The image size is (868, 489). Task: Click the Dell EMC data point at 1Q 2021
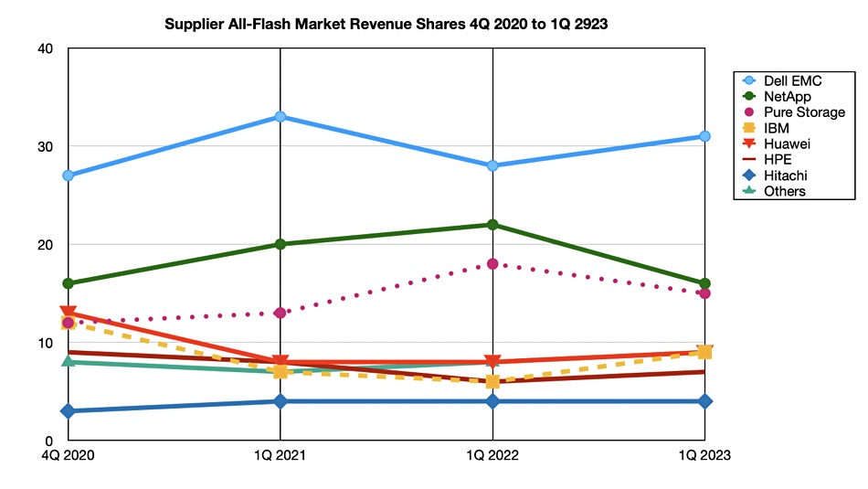(281, 117)
